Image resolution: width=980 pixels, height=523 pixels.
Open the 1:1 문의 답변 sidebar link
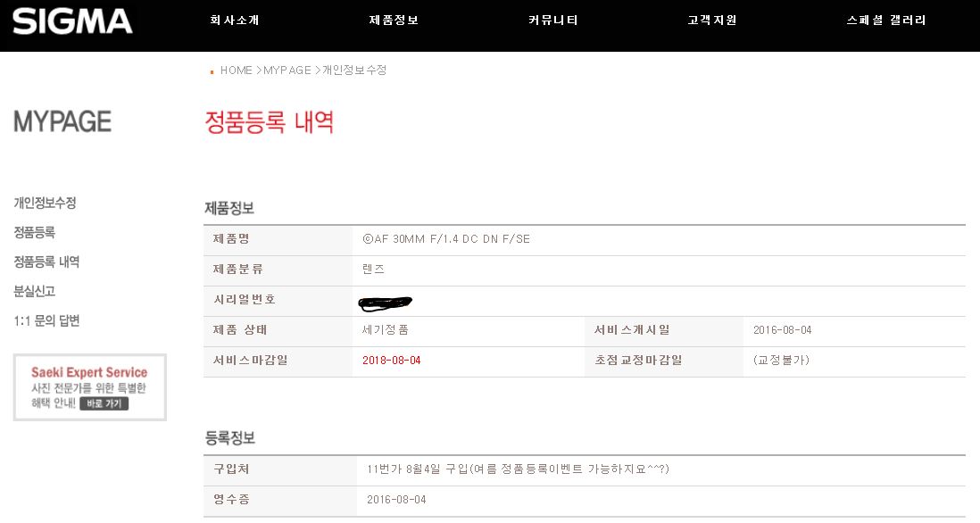point(46,321)
